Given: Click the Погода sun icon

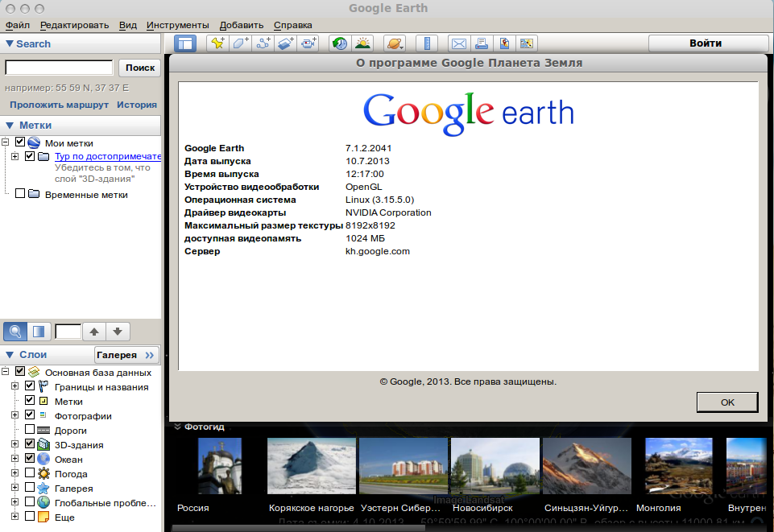Looking at the screenshot, I should (43, 474).
